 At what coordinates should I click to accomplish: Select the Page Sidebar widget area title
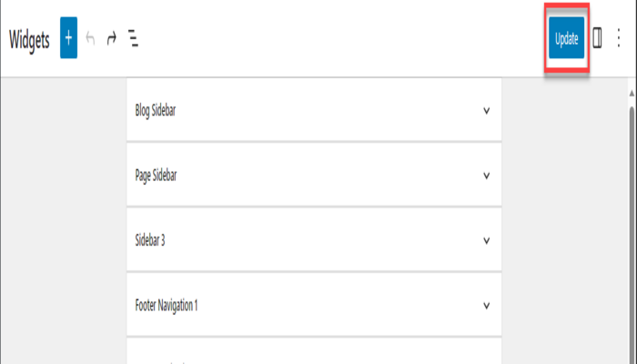tap(156, 176)
